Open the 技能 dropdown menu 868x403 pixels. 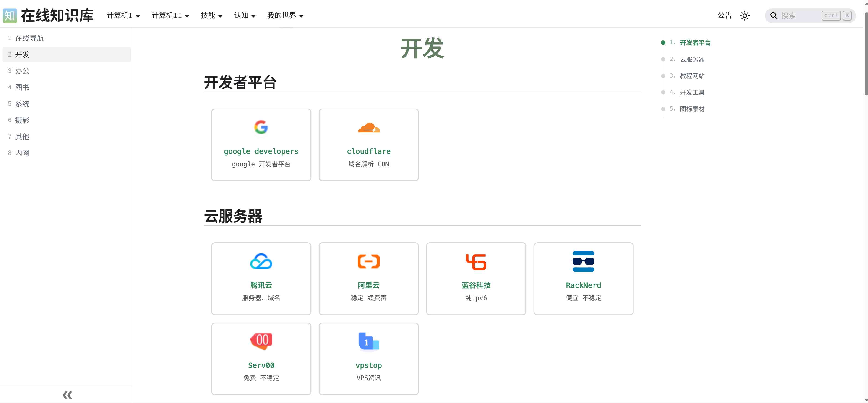212,15
